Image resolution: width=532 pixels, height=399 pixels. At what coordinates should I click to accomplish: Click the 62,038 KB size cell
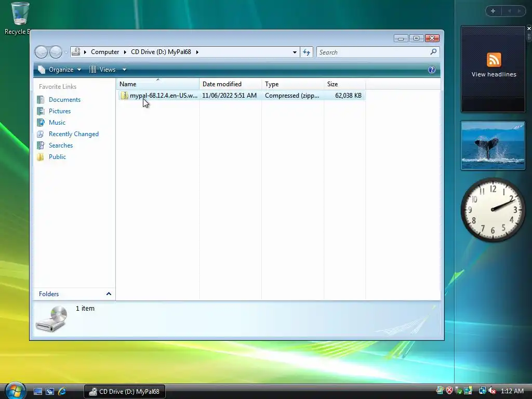(x=348, y=96)
